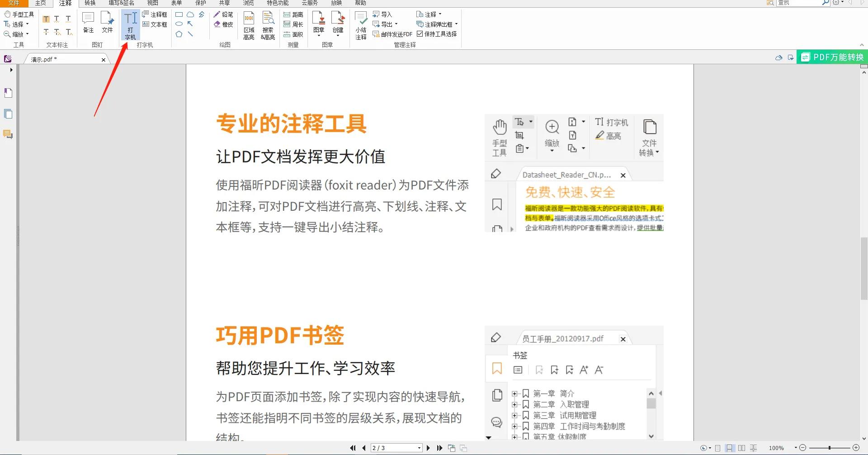Select the 面积 area measure tool

(x=293, y=34)
